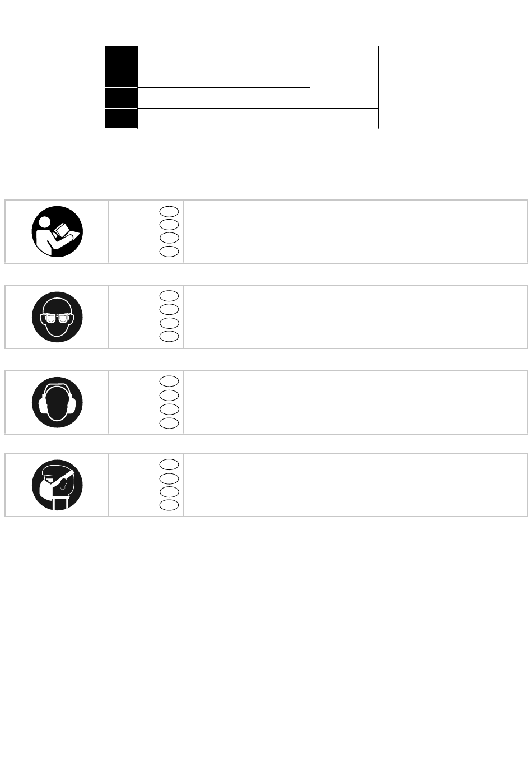Select the first oval beside the ear muffs icon
Image resolution: width=532 pixels, height=772 pixels.
tap(169, 382)
